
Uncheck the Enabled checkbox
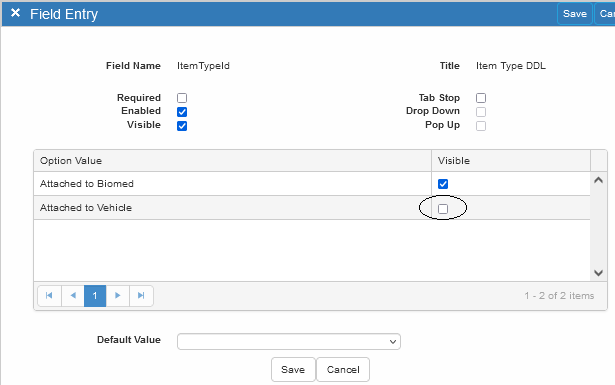pos(182,112)
